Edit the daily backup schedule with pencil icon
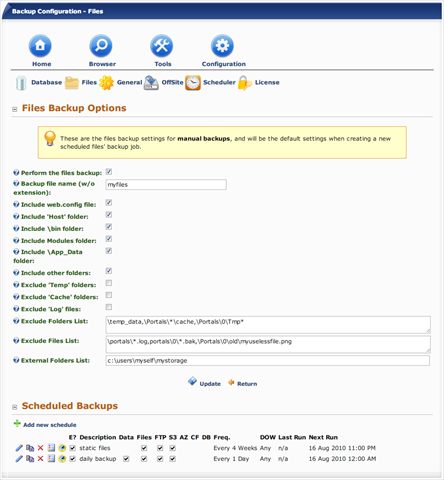 19,459
